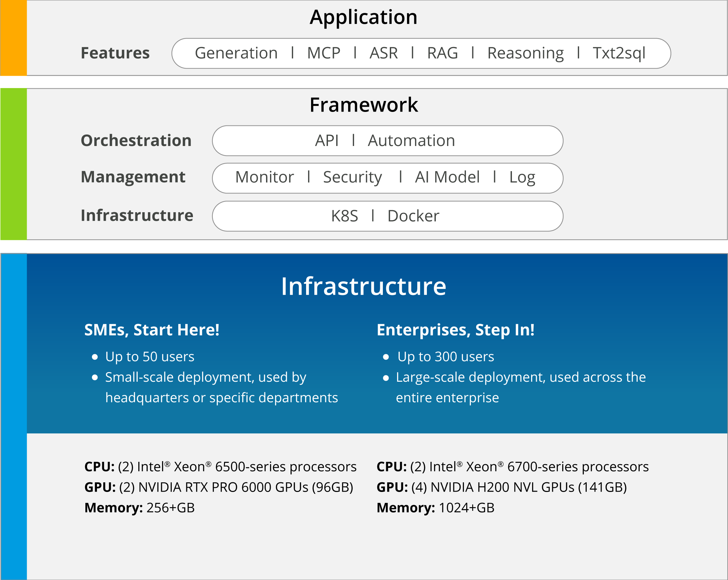Select MCP in the Features pill
Screen dimensions: 728x580
click(324, 53)
